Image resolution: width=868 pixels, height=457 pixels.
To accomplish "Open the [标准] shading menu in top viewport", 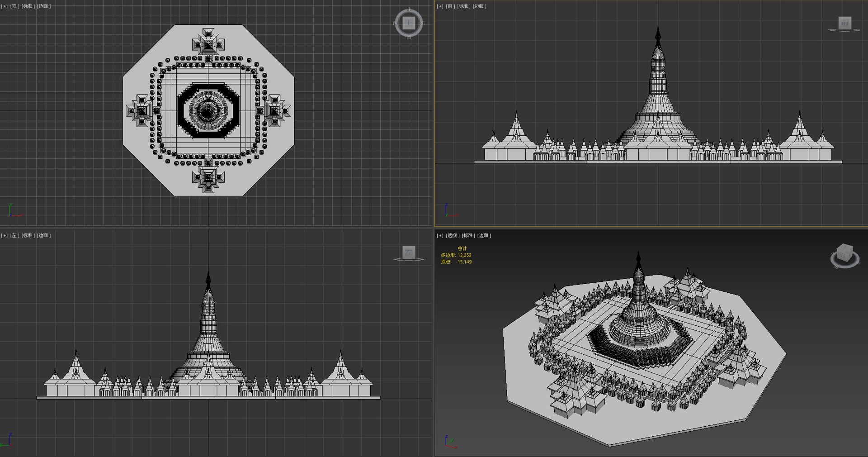I will pyautogui.click(x=28, y=6).
